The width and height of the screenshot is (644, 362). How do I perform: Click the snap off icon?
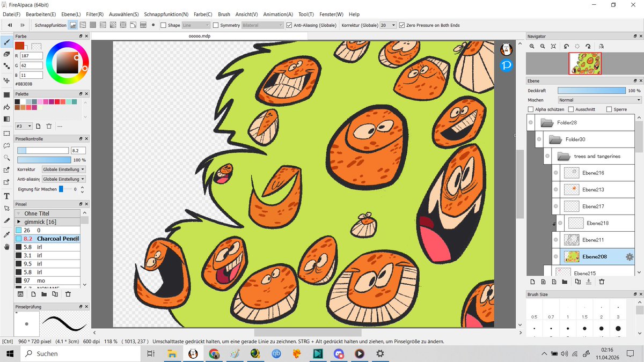click(x=73, y=25)
